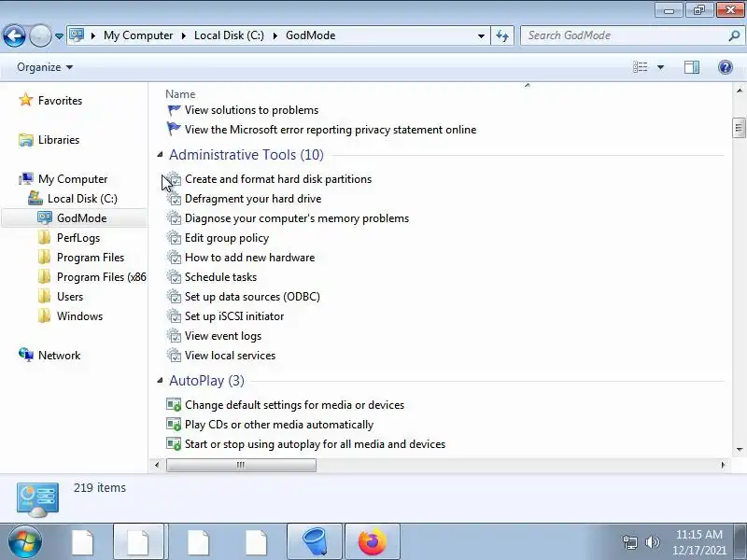
Task: Expand the address bar history dropdown
Action: (481, 35)
